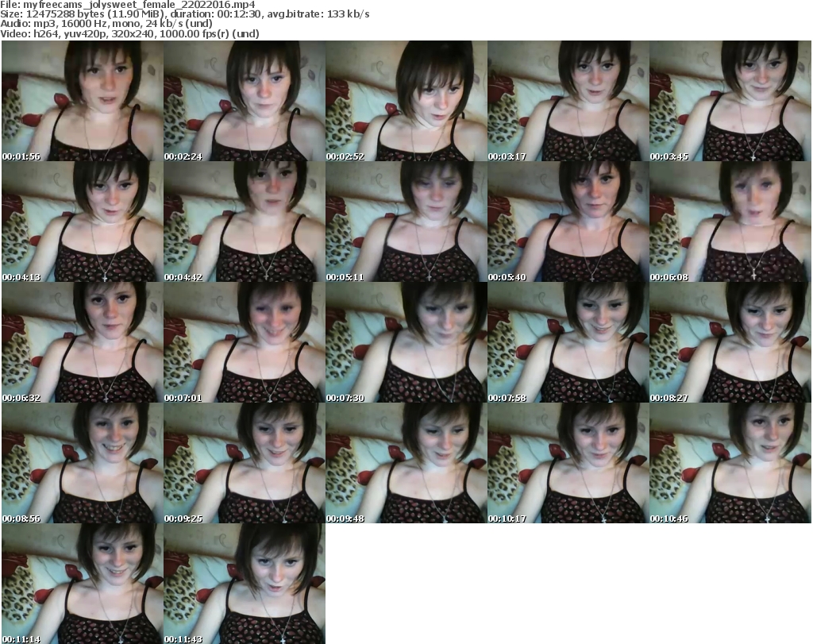Screen dimensions: 813x644
Task: Select the thumbnail timestamped 00:03:45
Action: (730, 101)
